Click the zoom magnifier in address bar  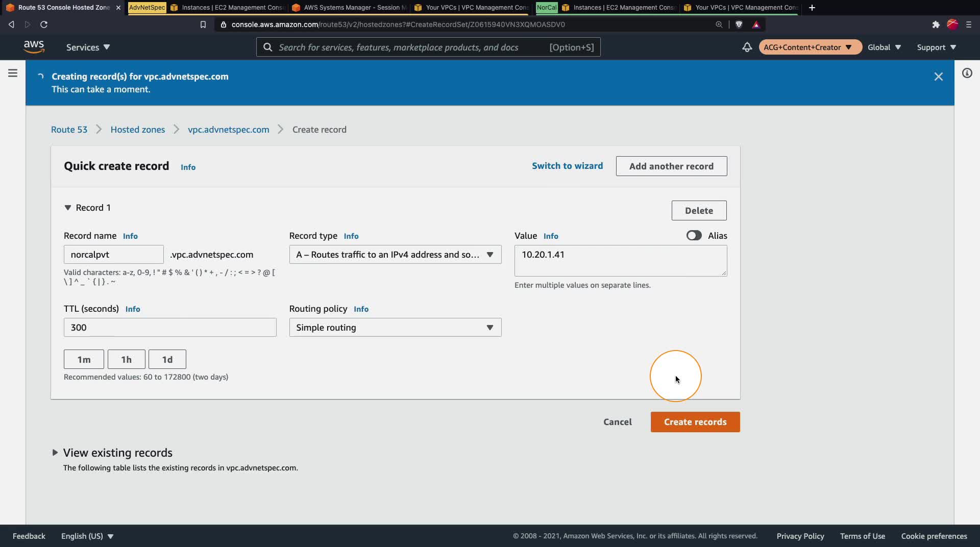click(x=719, y=24)
